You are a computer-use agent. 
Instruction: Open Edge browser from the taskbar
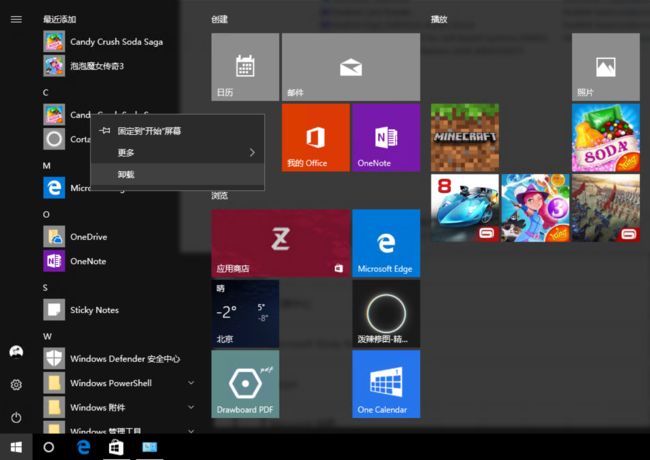pos(83,447)
